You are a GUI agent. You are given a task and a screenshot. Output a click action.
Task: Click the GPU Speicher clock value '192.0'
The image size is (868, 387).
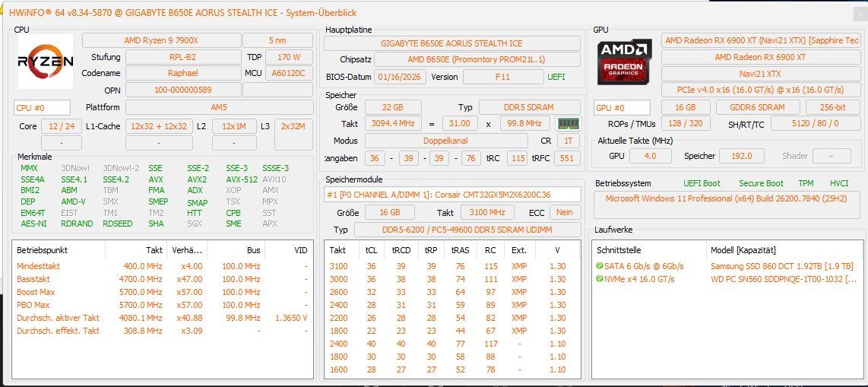742,156
